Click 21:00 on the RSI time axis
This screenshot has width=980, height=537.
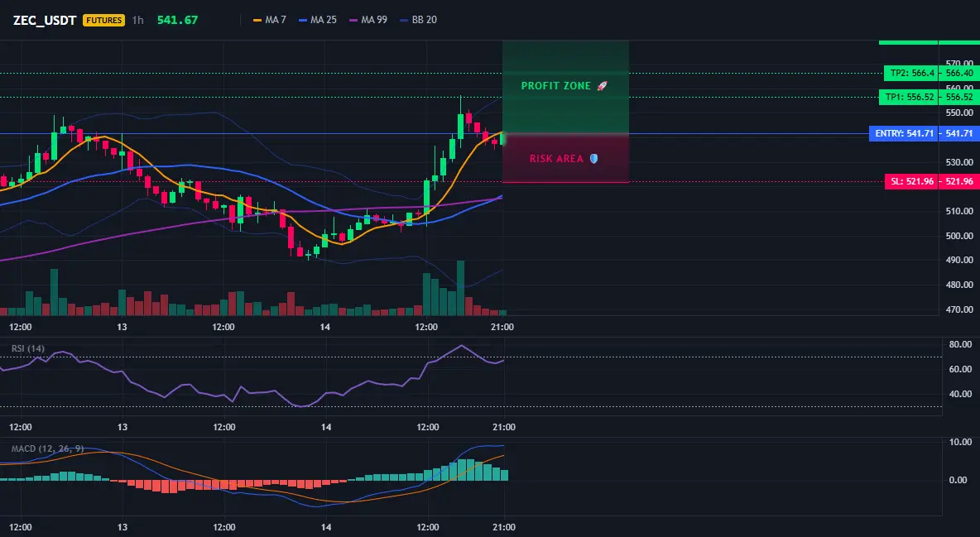(504, 427)
